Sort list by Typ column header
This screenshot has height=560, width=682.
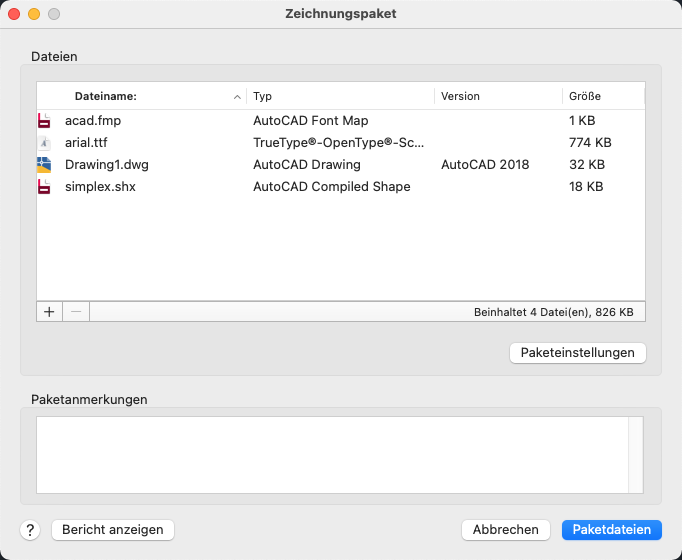(x=340, y=97)
